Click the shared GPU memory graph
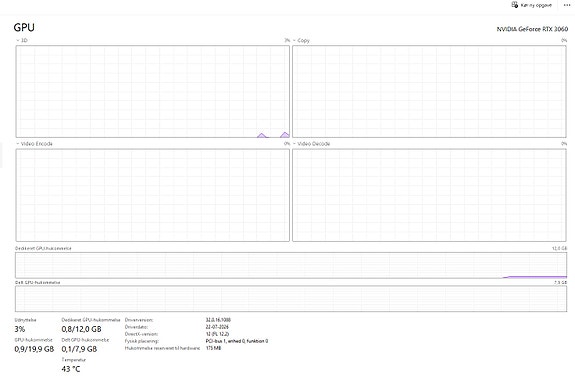575x381 pixels. click(291, 299)
